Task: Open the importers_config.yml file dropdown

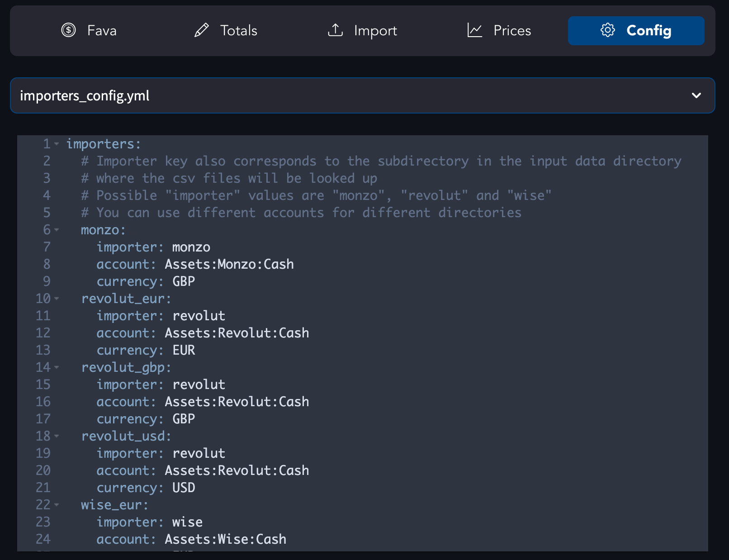Action: point(362,95)
